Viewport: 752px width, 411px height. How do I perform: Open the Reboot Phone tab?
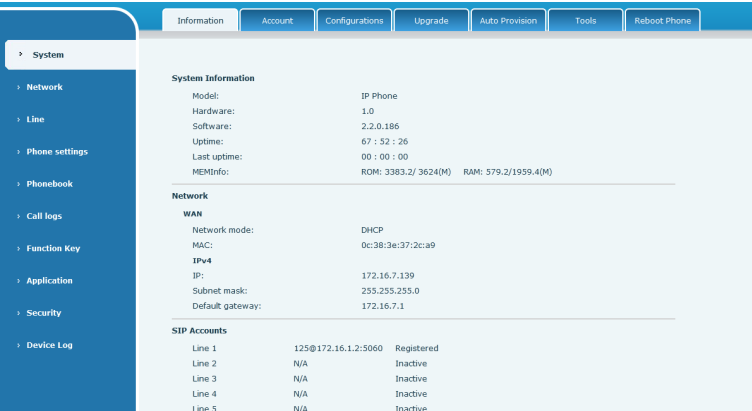662,22
